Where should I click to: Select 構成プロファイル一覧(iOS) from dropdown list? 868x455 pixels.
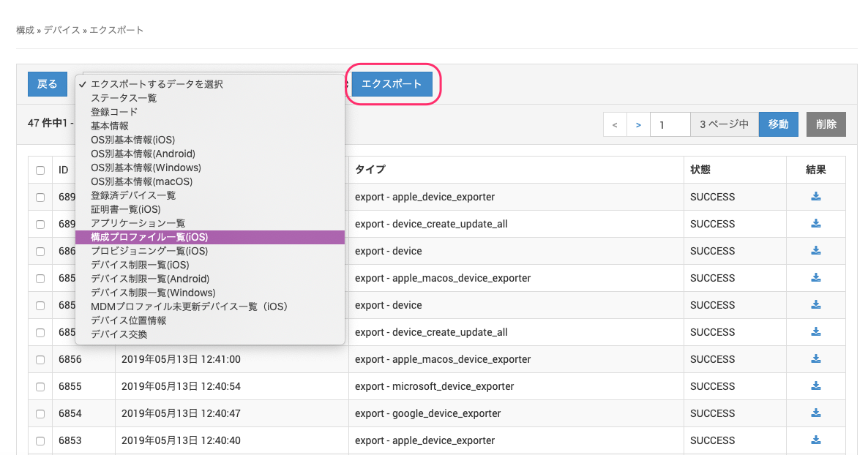point(149,237)
